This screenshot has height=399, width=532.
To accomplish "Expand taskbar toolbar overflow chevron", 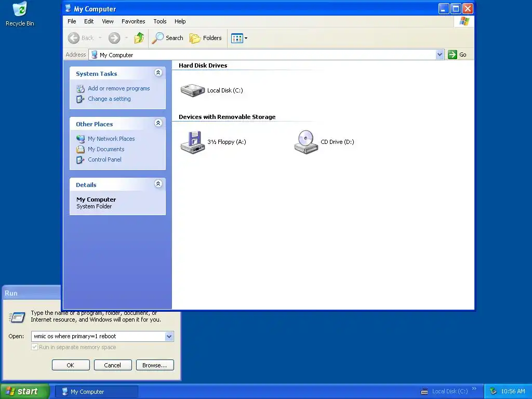I will (474, 389).
